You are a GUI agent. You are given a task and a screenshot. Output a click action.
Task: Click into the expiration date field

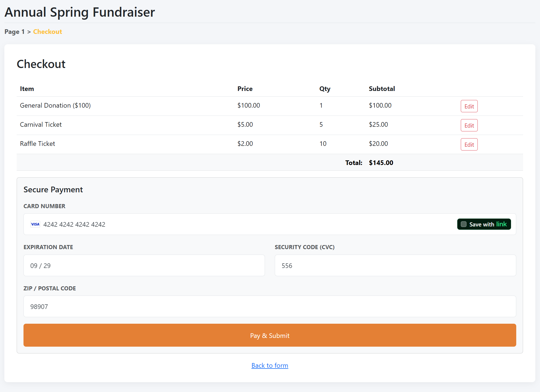click(144, 266)
